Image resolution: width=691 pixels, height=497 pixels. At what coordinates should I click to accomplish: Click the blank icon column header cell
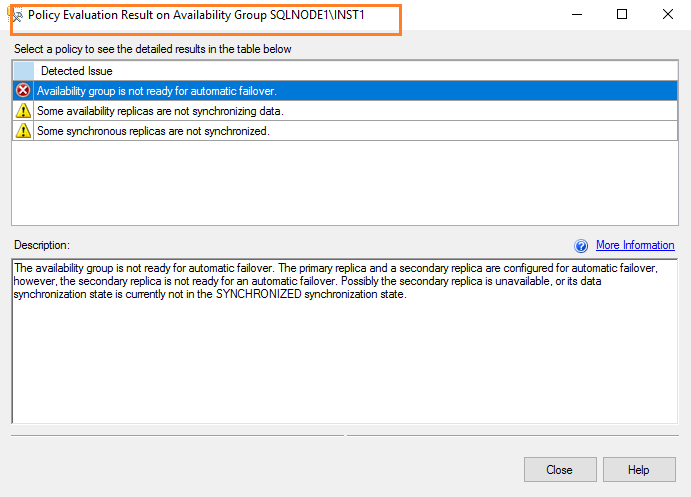tap(23, 71)
